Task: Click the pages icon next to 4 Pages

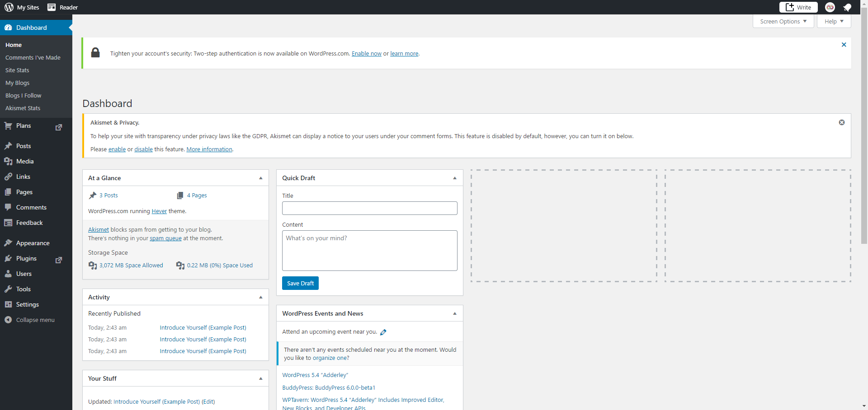Action: coord(180,196)
